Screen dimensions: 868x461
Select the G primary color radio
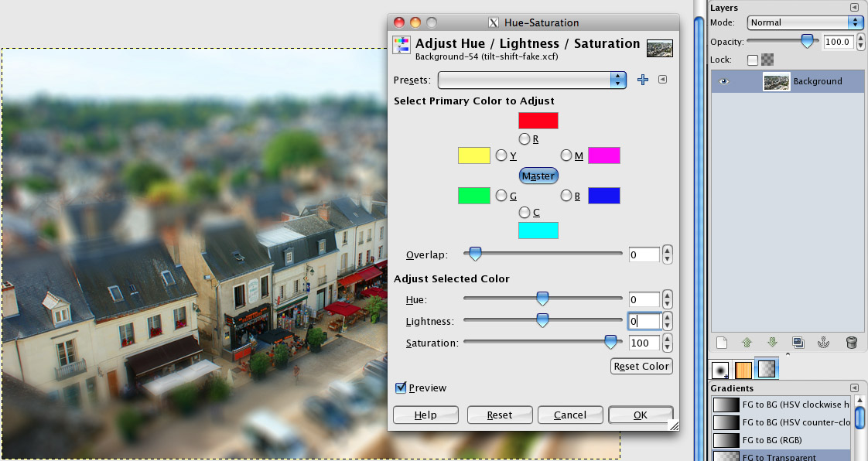(501, 196)
